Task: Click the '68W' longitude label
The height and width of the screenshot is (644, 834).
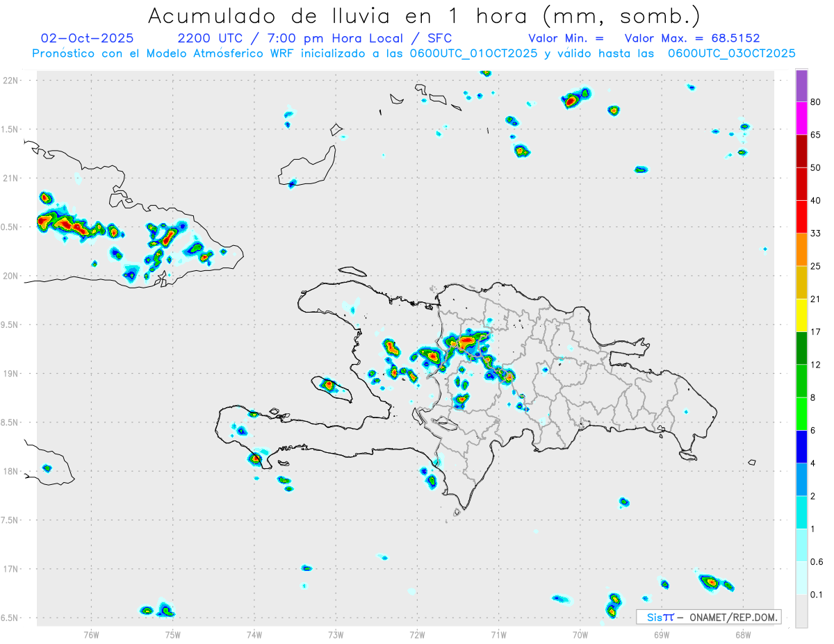Action: [743, 634]
